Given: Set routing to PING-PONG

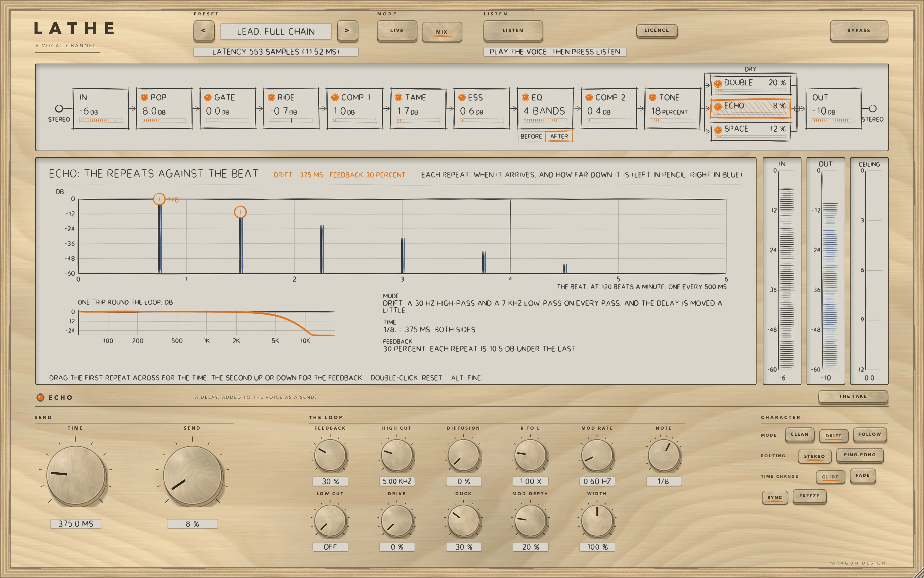Looking at the screenshot, I should pos(860,455).
